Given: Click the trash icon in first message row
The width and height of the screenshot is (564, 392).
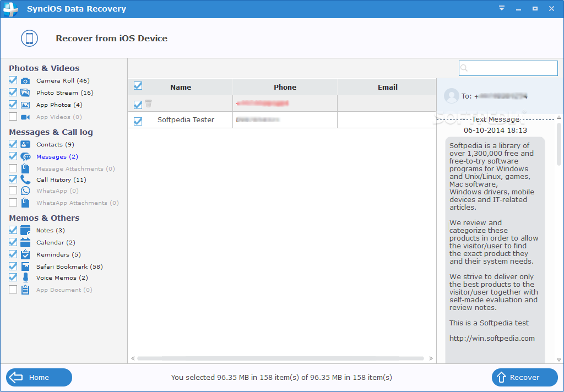Looking at the screenshot, I should tap(149, 104).
